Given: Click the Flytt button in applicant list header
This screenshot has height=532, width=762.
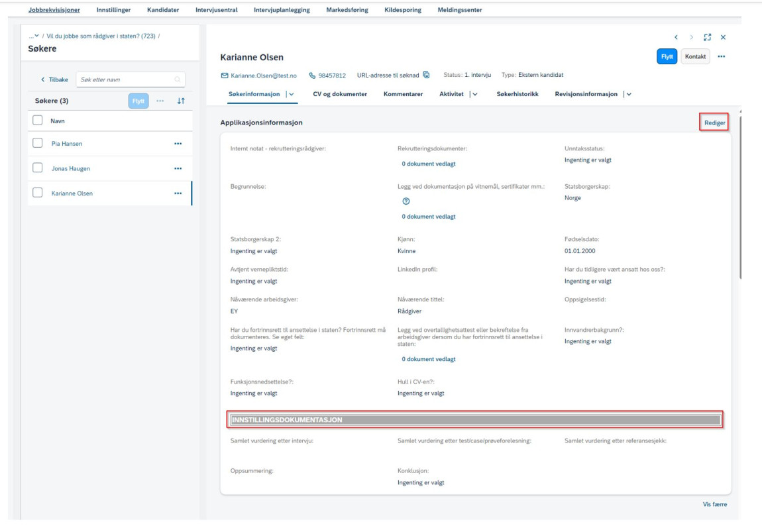Looking at the screenshot, I should point(138,101).
